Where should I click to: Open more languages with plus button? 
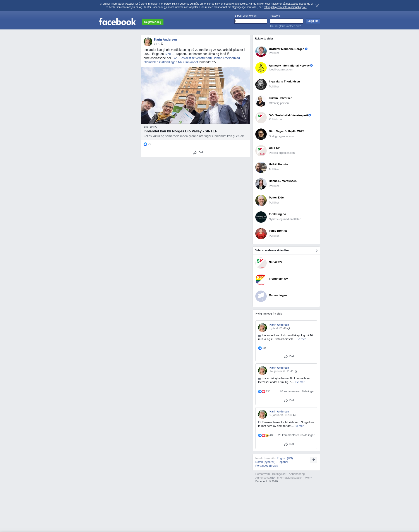pos(314,460)
